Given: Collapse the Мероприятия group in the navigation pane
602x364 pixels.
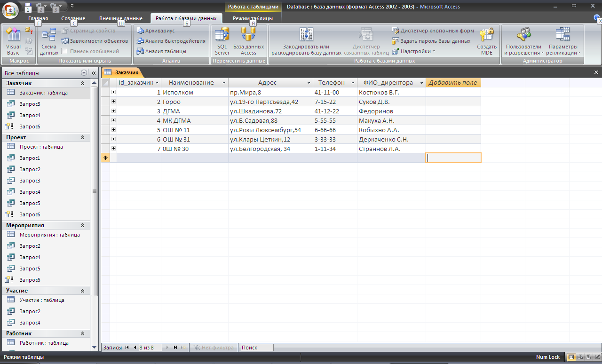Looking at the screenshot, I should (83, 225).
